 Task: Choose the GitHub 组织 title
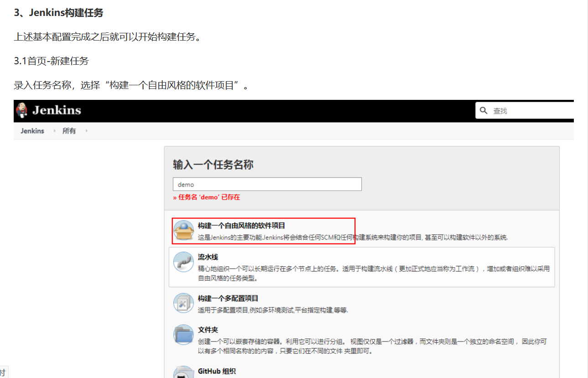[217, 371]
